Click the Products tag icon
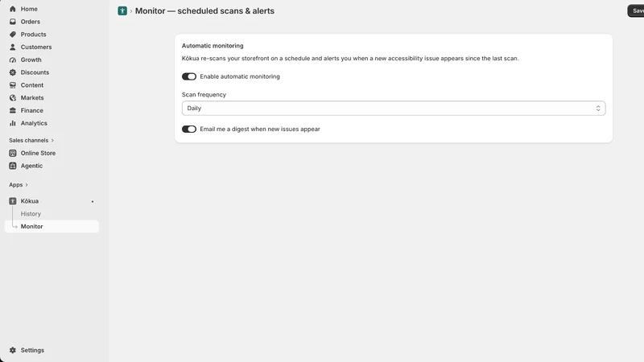The width and height of the screenshot is (644, 362). click(13, 34)
